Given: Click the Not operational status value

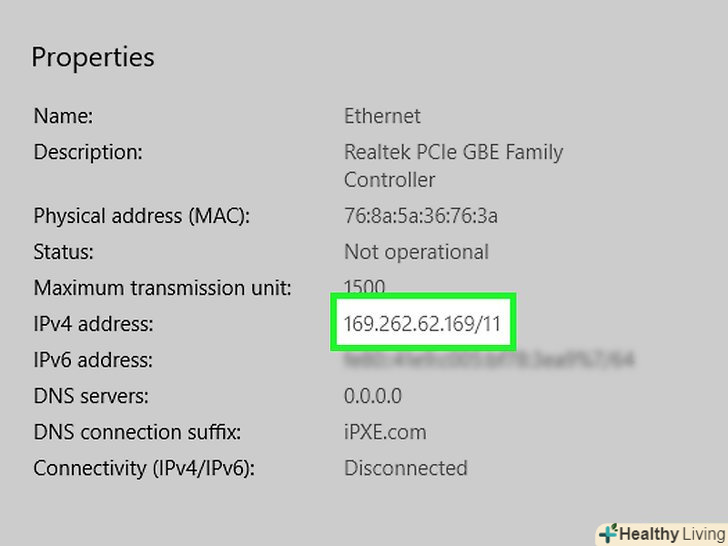Looking at the screenshot, I should tap(416, 252).
